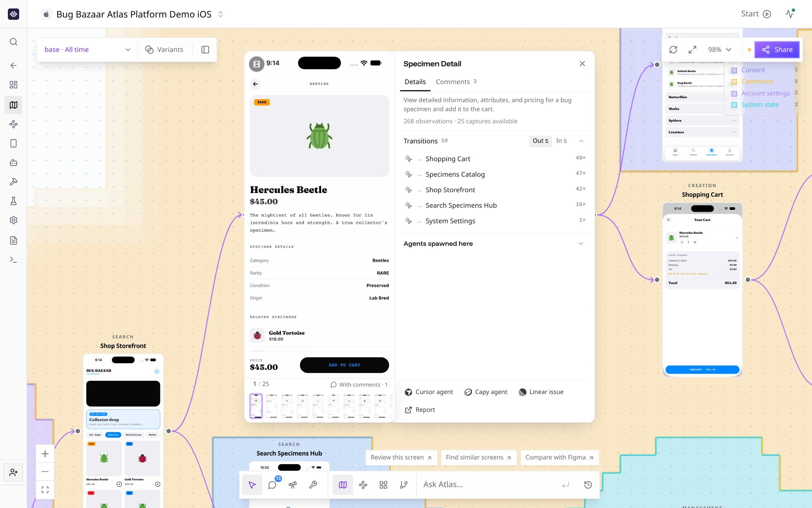
Task: Open the project switcher next to title
Action: pos(220,14)
